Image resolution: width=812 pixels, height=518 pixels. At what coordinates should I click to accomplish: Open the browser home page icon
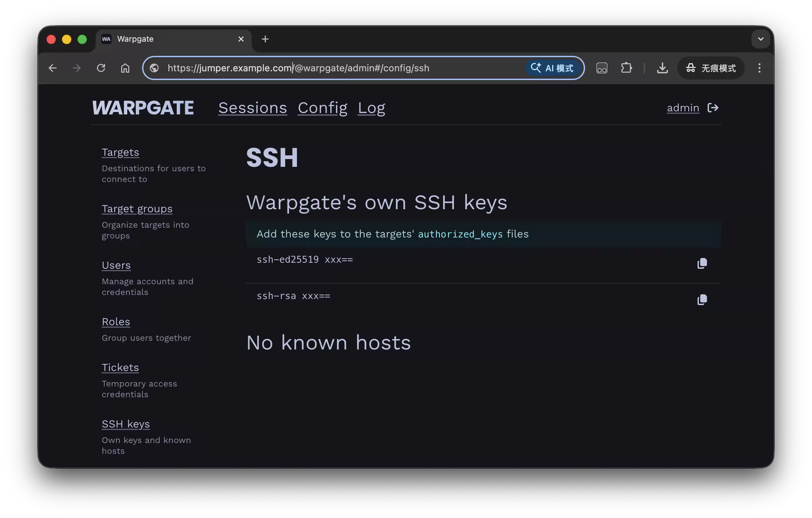[x=125, y=68]
